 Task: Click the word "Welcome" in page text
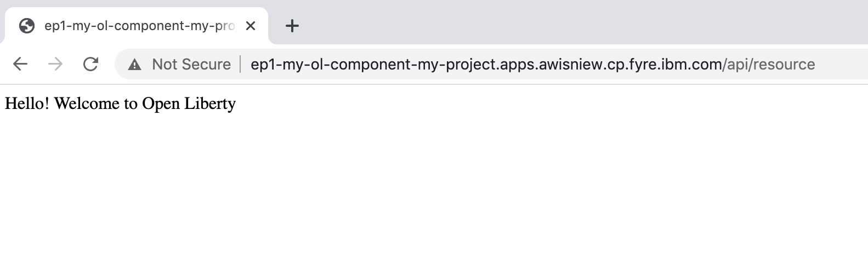point(88,103)
